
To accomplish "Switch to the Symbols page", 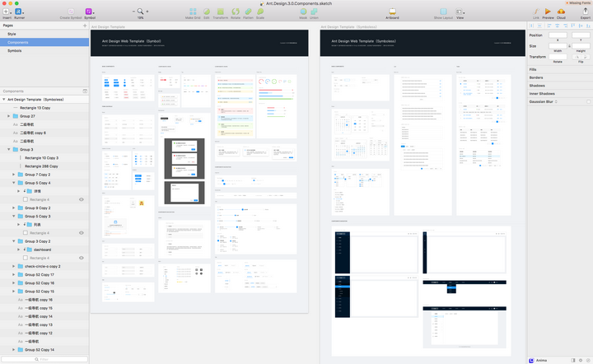I will (x=44, y=51).
